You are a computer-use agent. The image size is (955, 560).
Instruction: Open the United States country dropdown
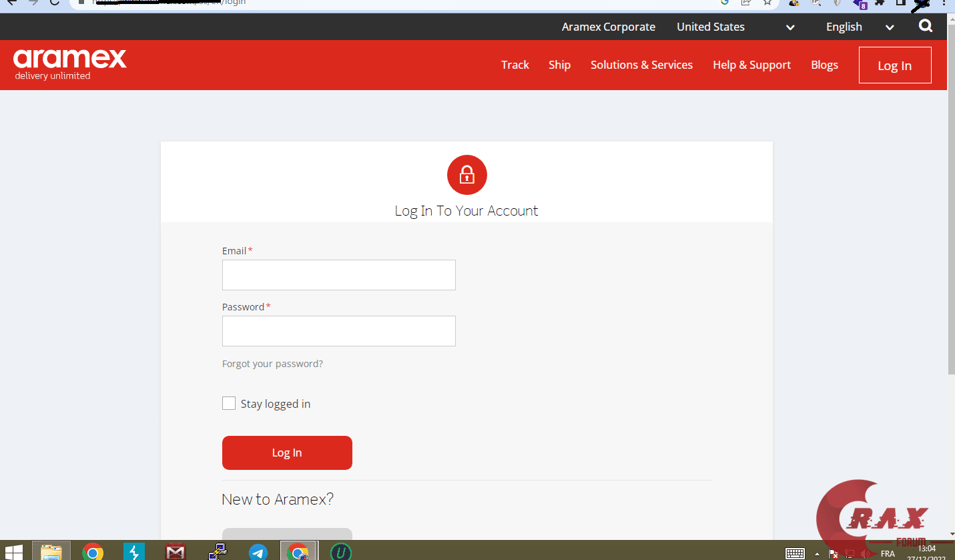[735, 27]
